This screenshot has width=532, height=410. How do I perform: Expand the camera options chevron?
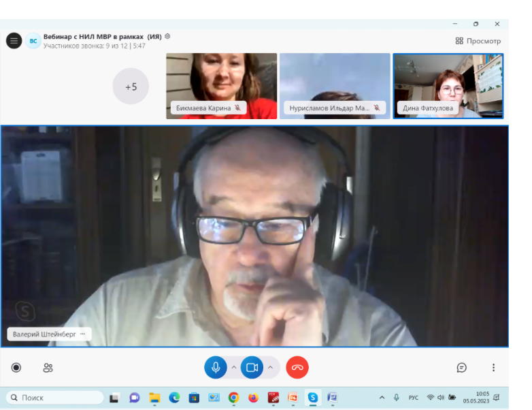pos(270,368)
